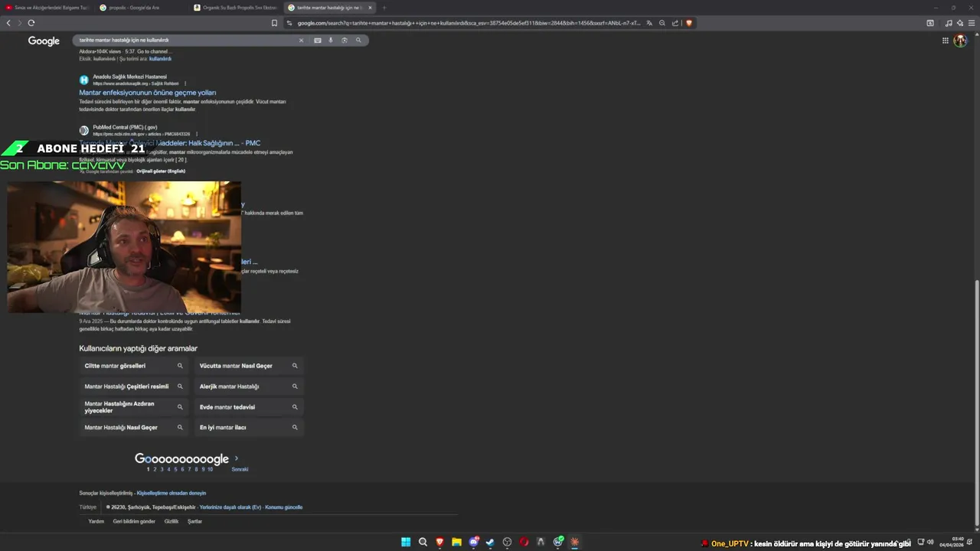Clear the Google search box with X
This screenshot has width=980, height=551.
[x=301, y=41]
